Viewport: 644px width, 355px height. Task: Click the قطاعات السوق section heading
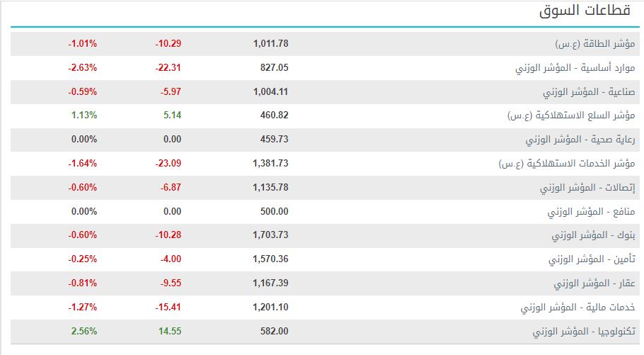(585, 11)
